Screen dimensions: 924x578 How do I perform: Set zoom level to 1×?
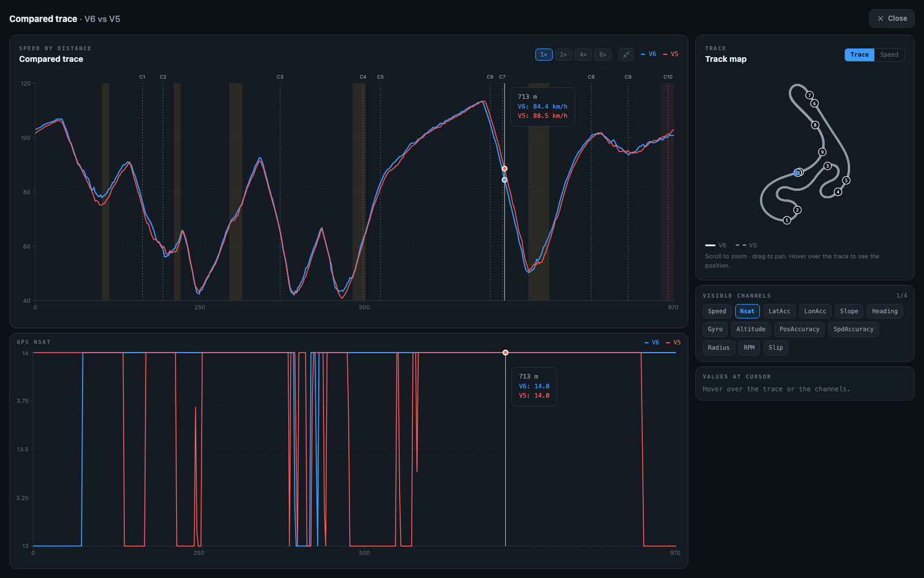[544, 54]
